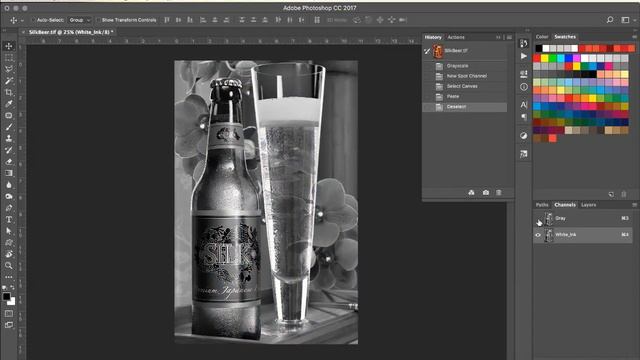Screen dimensions: 640x360
Task: Select the Shape tool
Action: coord(9,242)
